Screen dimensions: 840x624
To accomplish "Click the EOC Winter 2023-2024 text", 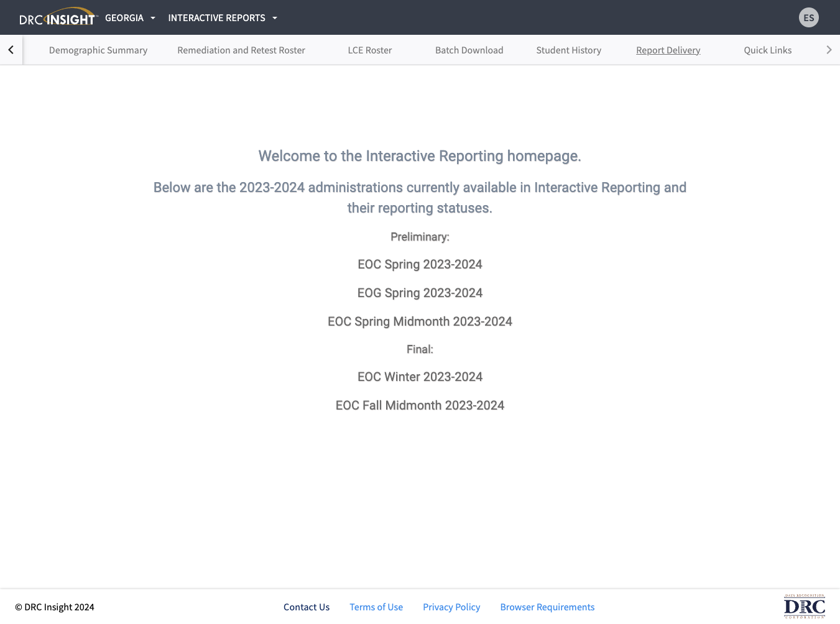I will [x=420, y=377].
